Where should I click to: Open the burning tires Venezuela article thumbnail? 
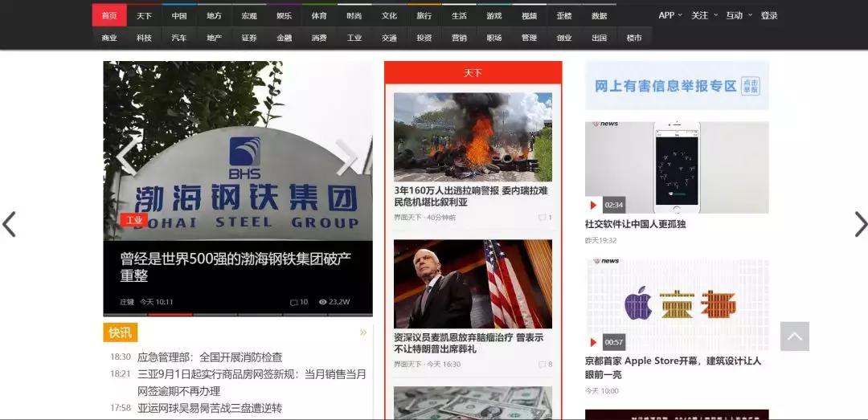(x=473, y=137)
